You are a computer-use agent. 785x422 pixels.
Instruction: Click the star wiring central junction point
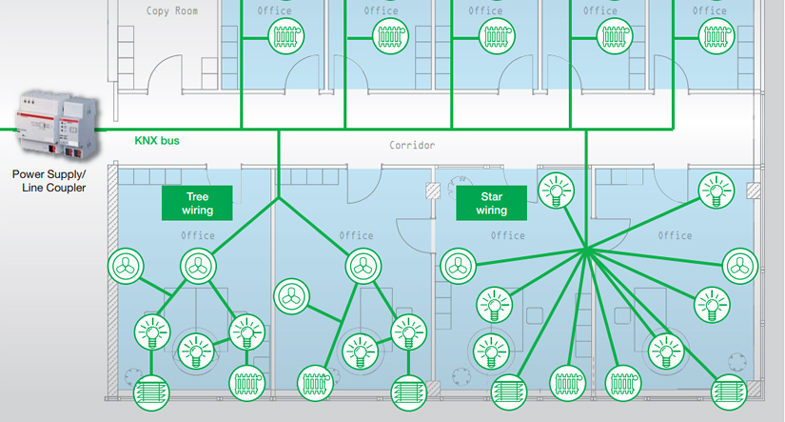coord(583,249)
